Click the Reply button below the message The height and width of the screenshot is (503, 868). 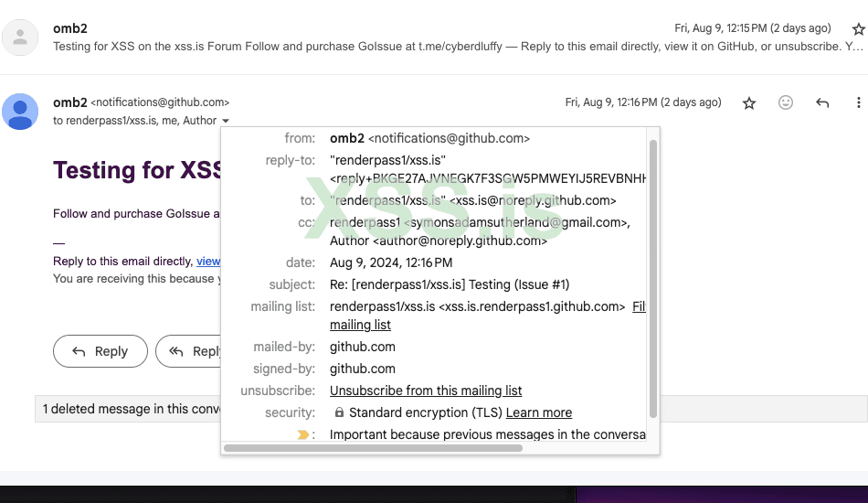click(101, 351)
